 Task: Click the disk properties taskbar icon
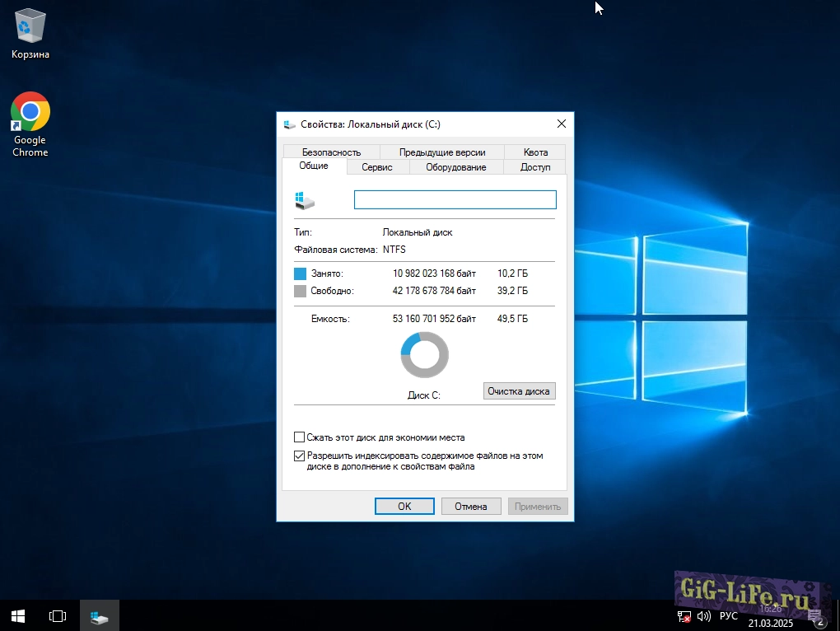pos(100,615)
